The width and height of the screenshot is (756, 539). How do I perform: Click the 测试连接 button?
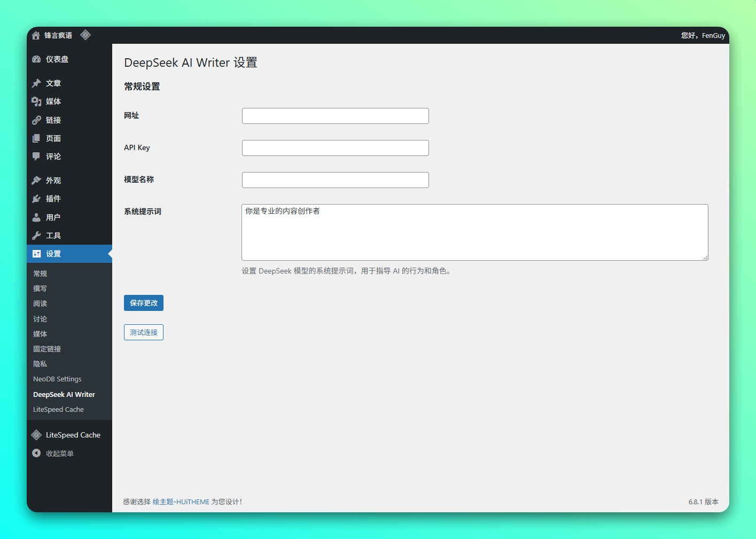click(144, 332)
